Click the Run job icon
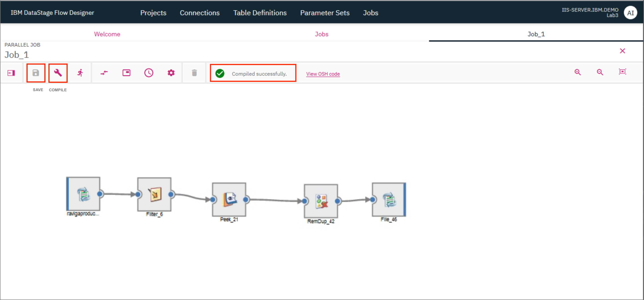The width and height of the screenshot is (644, 300). 80,73
